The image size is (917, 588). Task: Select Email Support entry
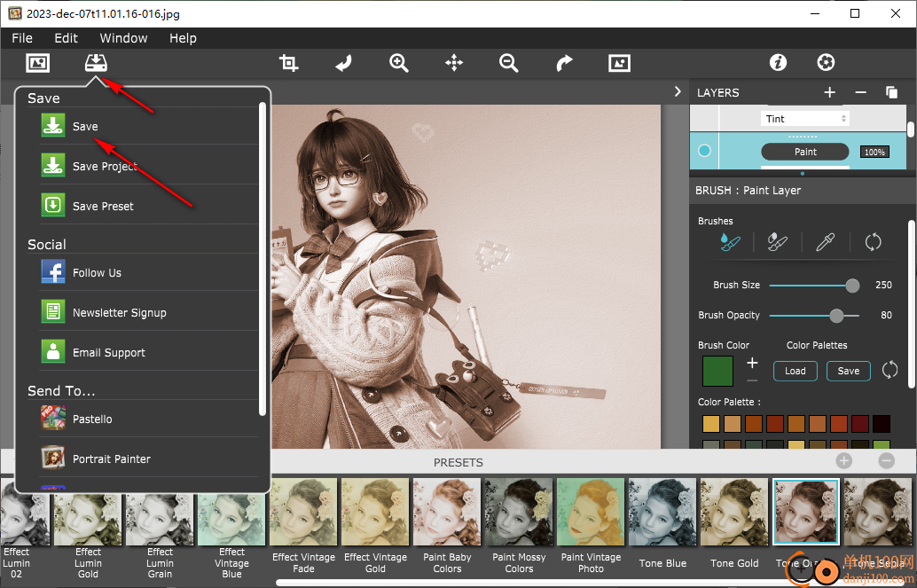[148, 351]
